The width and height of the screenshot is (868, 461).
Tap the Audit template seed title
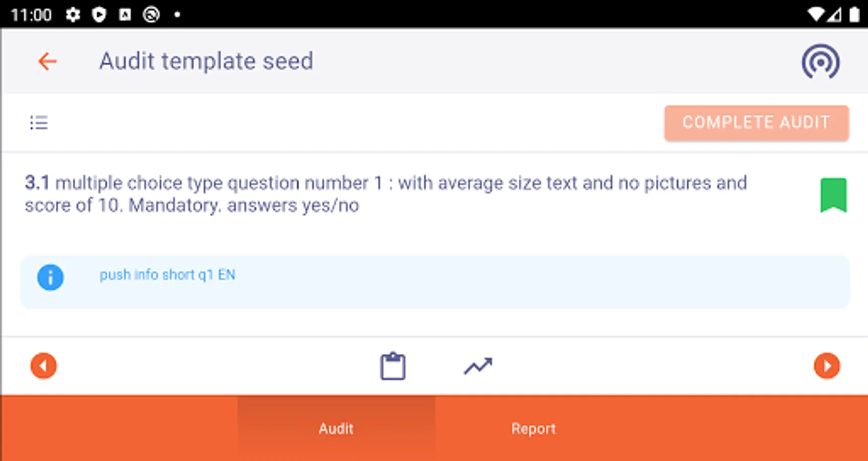pos(206,61)
